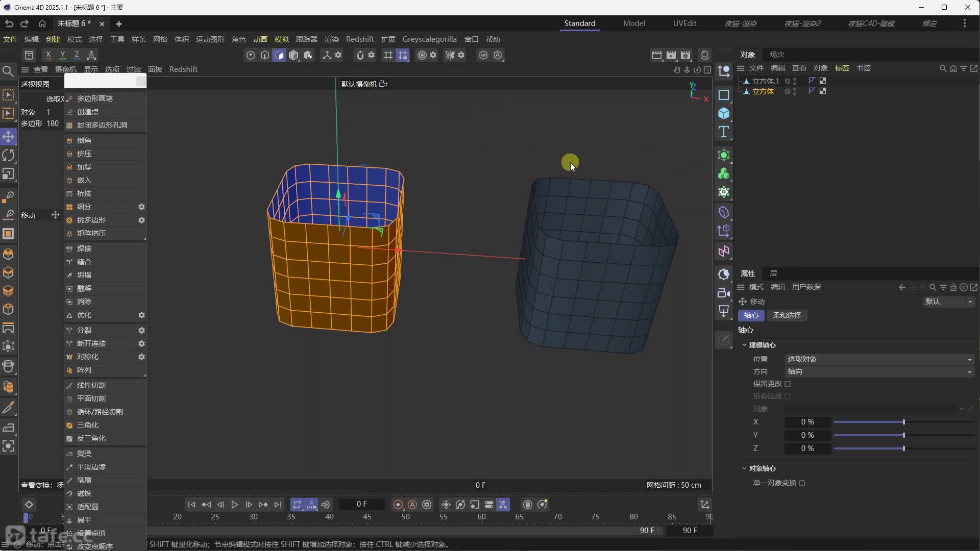
Task: Toggle world coordinate system icon
Action: (91, 55)
